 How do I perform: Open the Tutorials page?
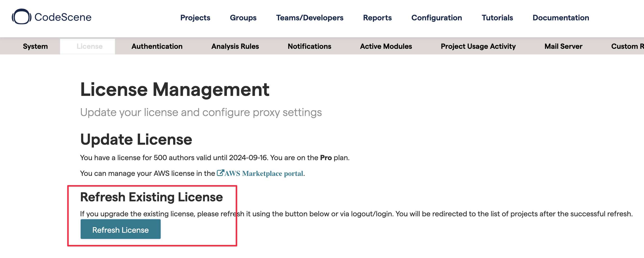click(x=497, y=18)
